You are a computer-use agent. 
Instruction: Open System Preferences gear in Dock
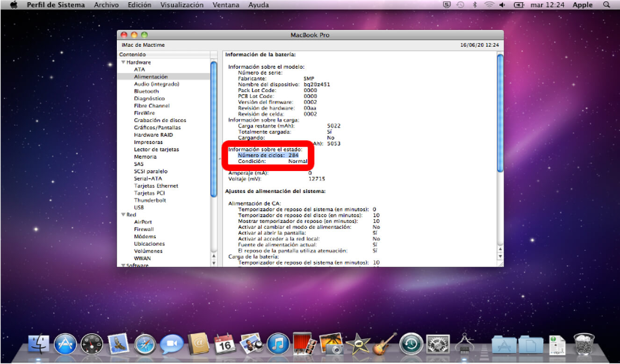pos(438,345)
